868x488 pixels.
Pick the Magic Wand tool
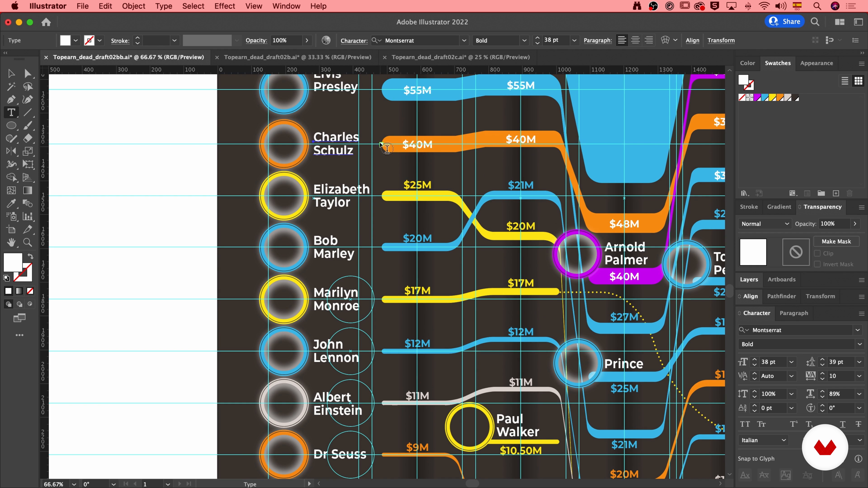11,87
